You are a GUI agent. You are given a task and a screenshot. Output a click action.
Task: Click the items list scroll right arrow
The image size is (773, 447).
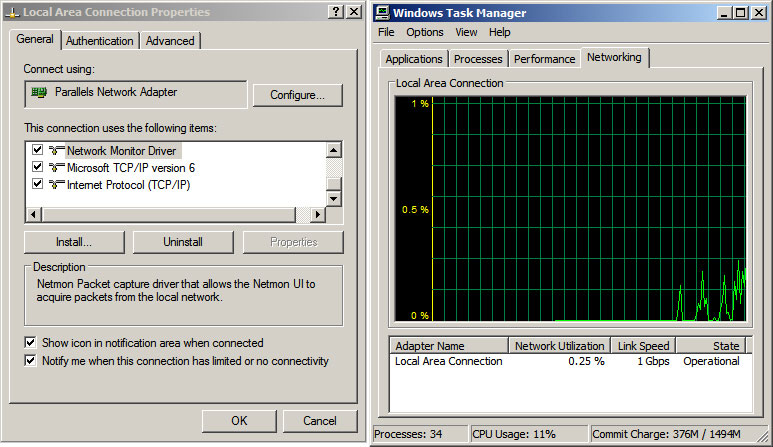[x=317, y=214]
